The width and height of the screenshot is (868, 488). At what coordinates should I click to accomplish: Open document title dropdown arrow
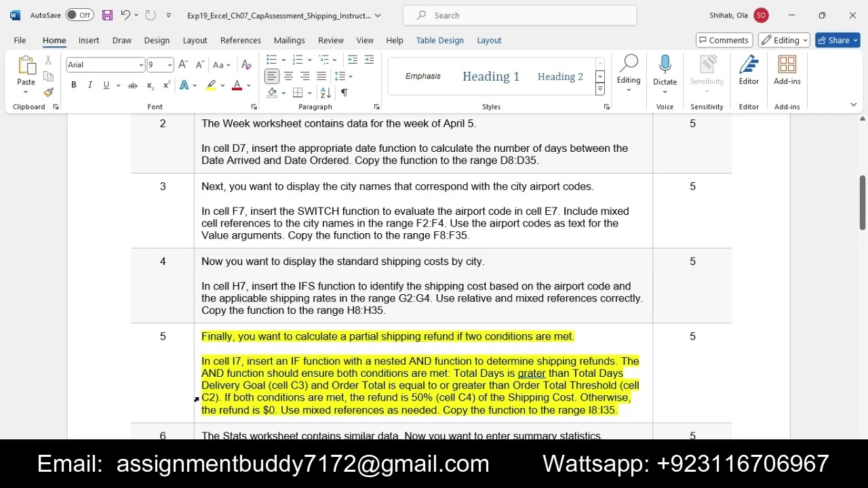tap(378, 15)
